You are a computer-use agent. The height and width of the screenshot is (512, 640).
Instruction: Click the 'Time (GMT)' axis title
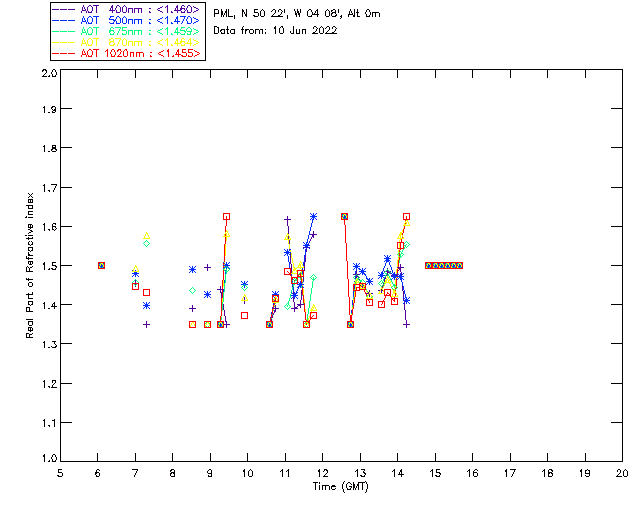click(341, 487)
